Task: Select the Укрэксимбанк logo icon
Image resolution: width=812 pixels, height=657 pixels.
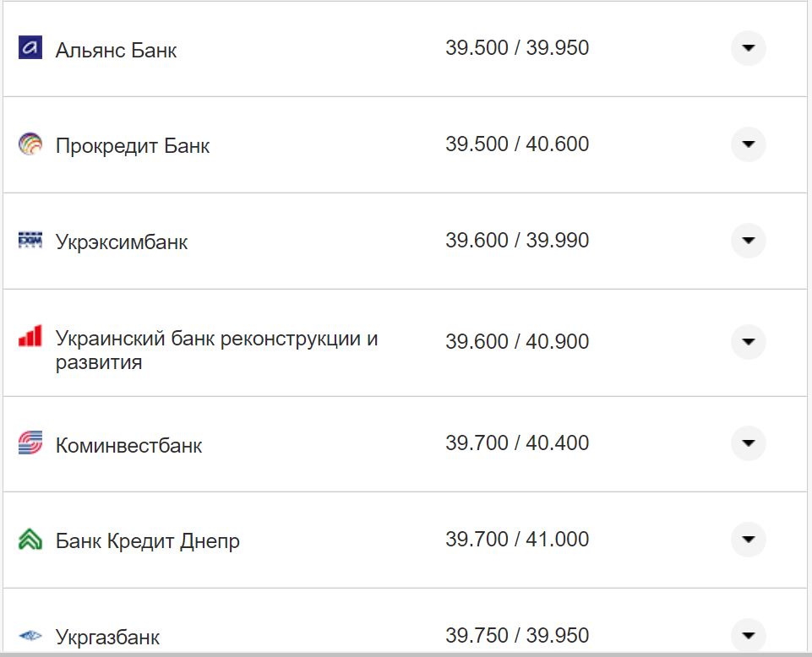Action: pos(30,240)
